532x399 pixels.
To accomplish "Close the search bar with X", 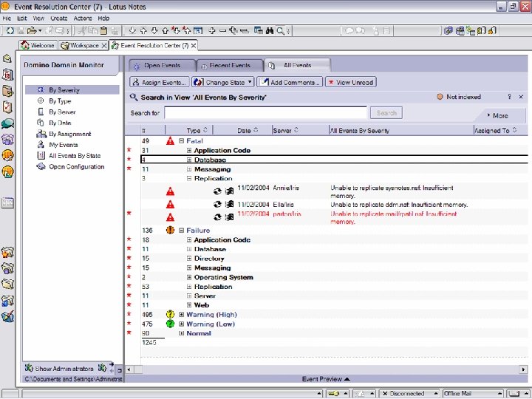I will pos(521,97).
